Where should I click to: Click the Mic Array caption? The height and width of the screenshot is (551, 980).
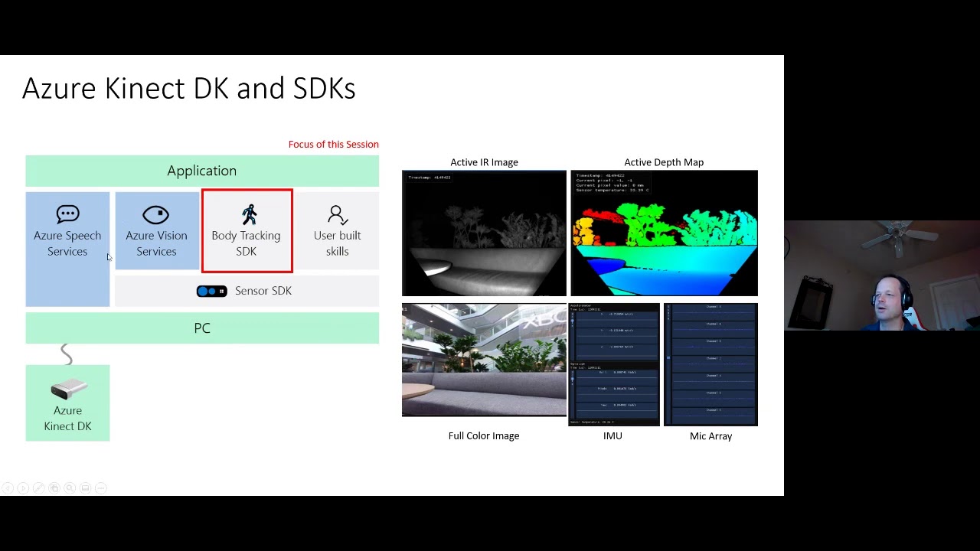[710, 436]
